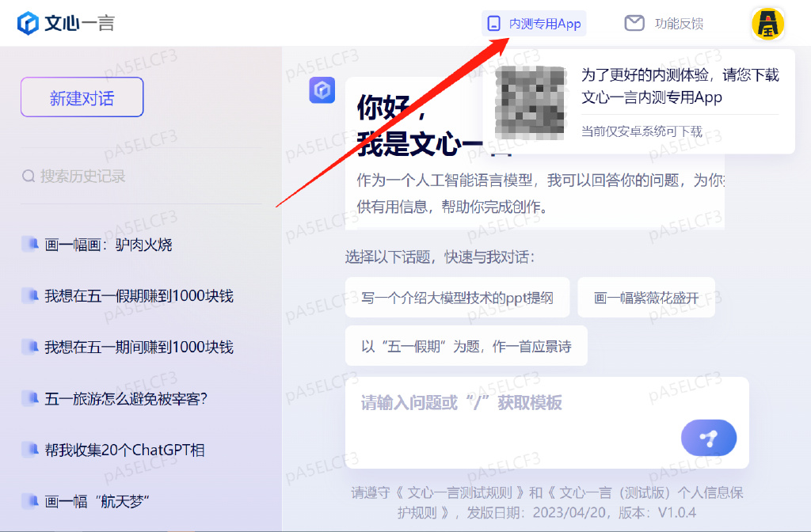Click the 文心一言 logo icon
811x532 pixels.
28,23
